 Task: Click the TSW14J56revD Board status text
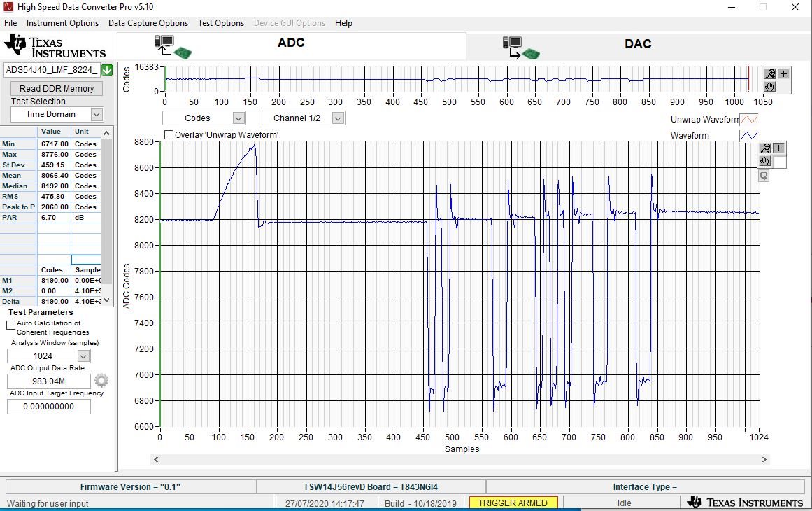click(371, 487)
